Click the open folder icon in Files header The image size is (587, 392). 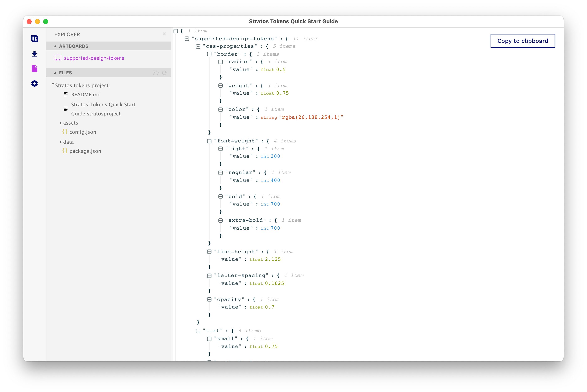click(x=156, y=73)
